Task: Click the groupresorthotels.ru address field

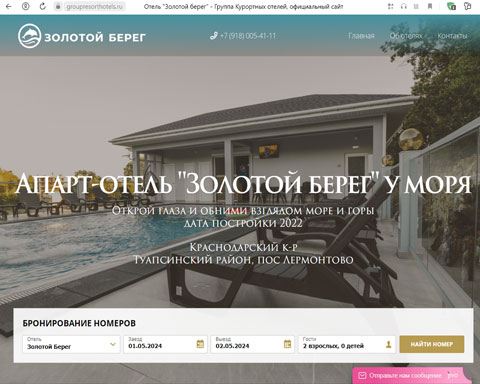Action: (94, 7)
